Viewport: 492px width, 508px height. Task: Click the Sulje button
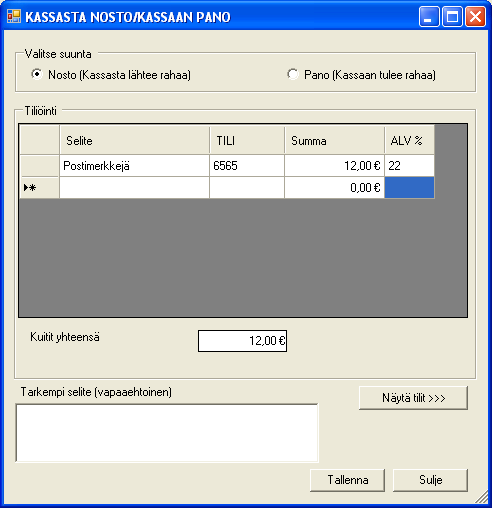[430, 480]
